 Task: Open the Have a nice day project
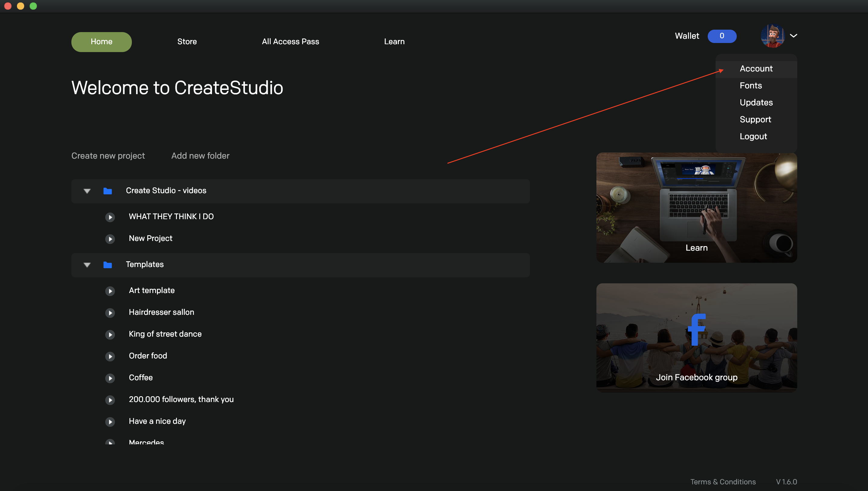pyautogui.click(x=157, y=421)
